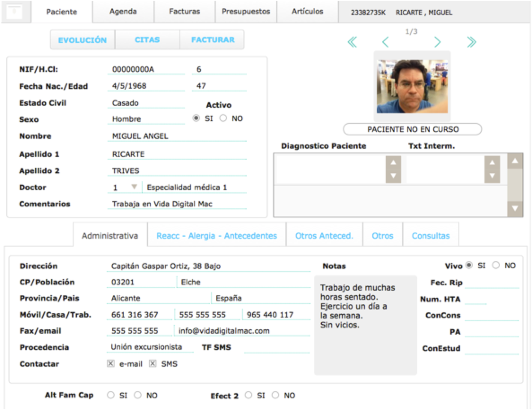Set Vivo to NO
Screen dimensions: 532x410
point(496,266)
